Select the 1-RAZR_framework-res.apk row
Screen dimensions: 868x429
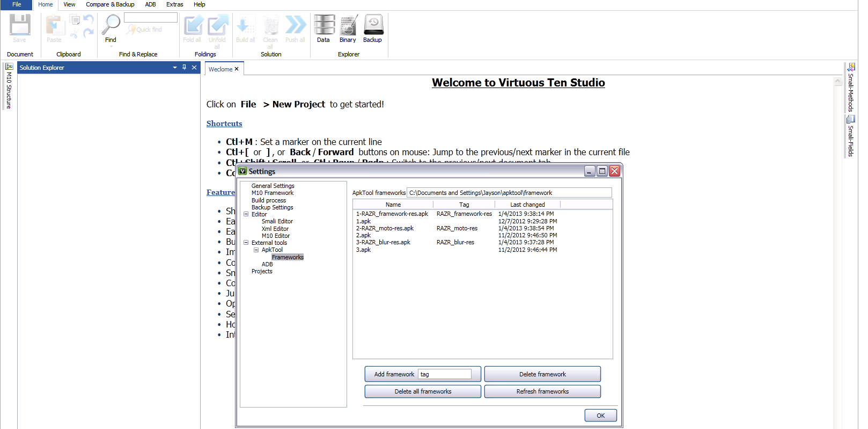tap(392, 214)
